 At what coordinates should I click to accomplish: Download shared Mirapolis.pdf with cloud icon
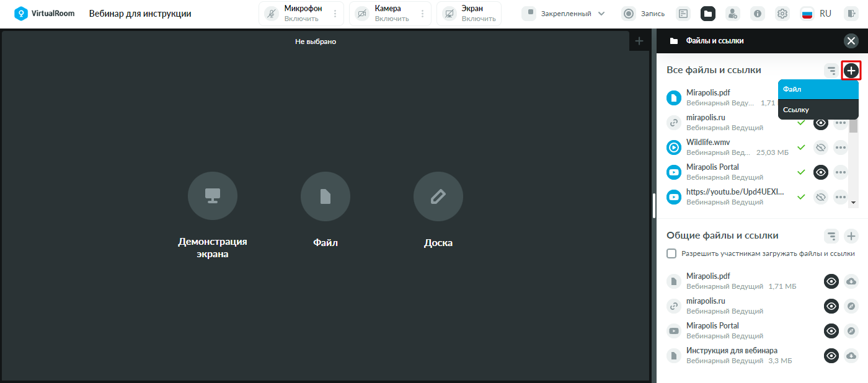tap(851, 281)
